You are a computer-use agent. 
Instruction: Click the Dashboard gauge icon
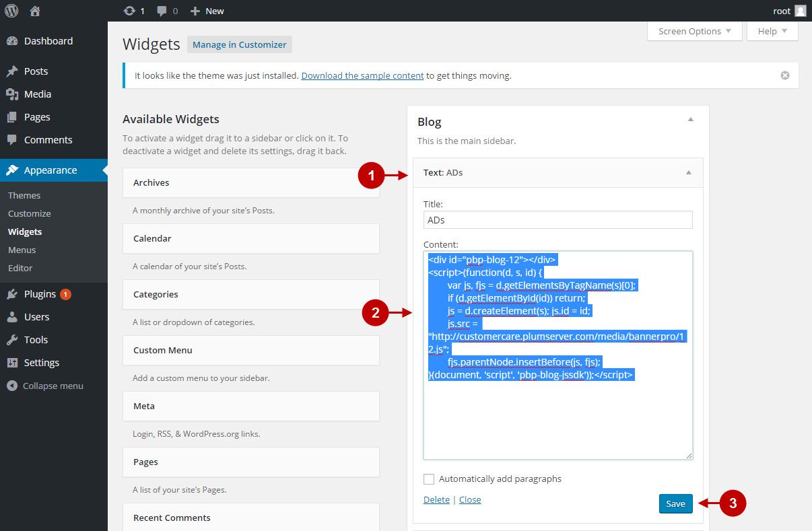pyautogui.click(x=12, y=41)
